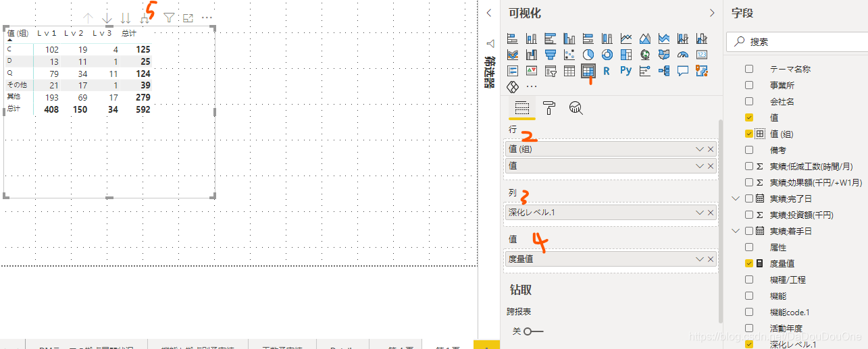Select the clustered bar chart visual
Image resolution: width=868 pixels, height=349 pixels.
pos(550,38)
